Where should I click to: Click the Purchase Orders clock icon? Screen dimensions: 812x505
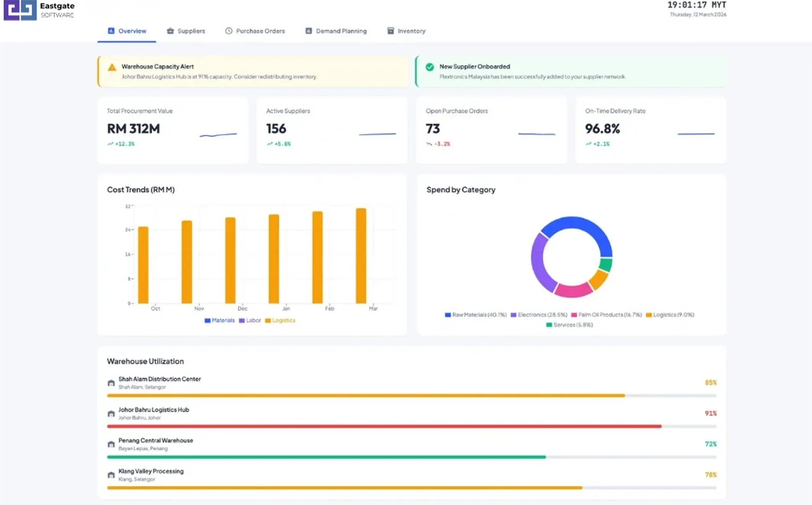(229, 31)
